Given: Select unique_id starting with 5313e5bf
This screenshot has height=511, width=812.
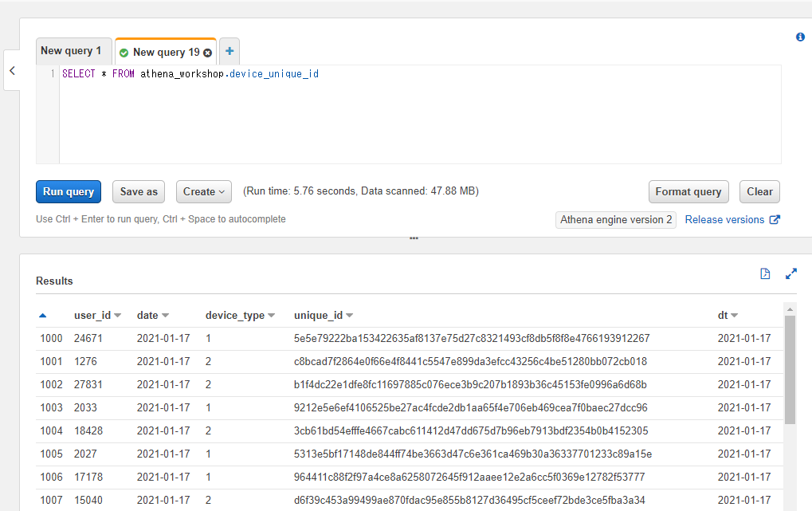Looking at the screenshot, I should click(x=473, y=454).
